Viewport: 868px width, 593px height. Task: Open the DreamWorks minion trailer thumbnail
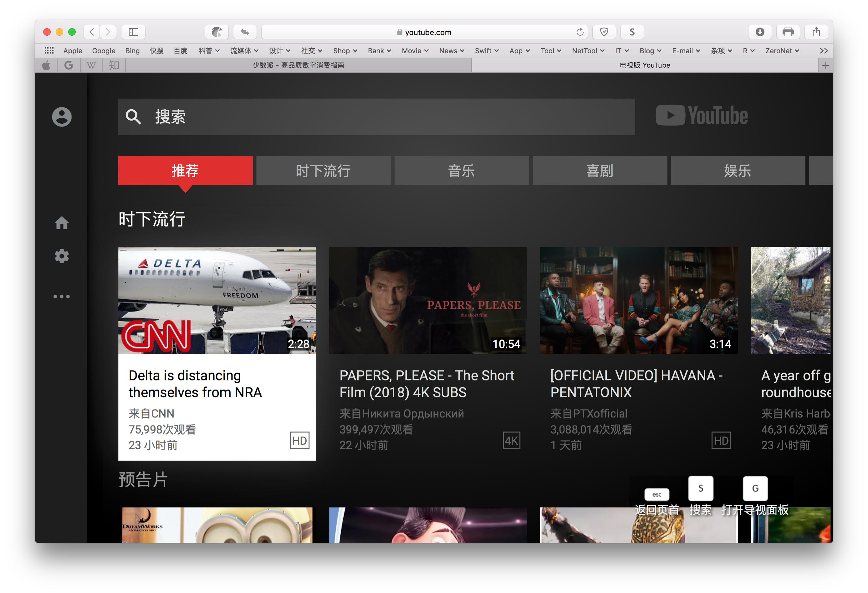[x=217, y=525]
